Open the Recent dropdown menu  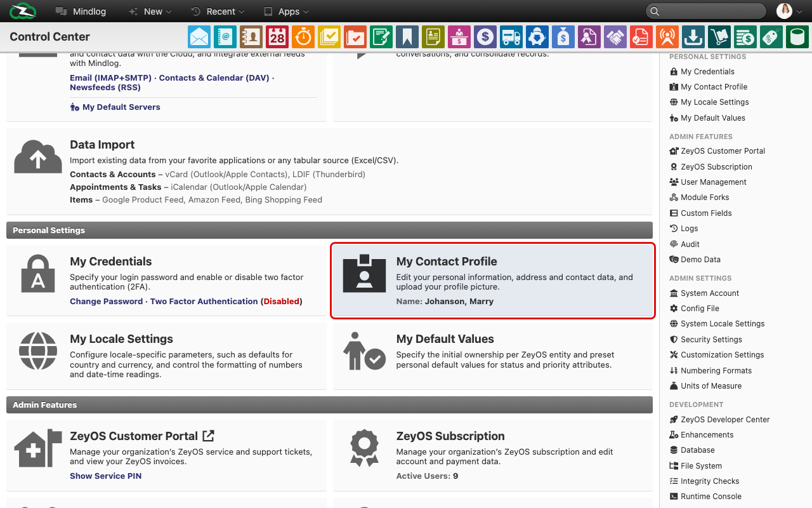[x=218, y=11]
